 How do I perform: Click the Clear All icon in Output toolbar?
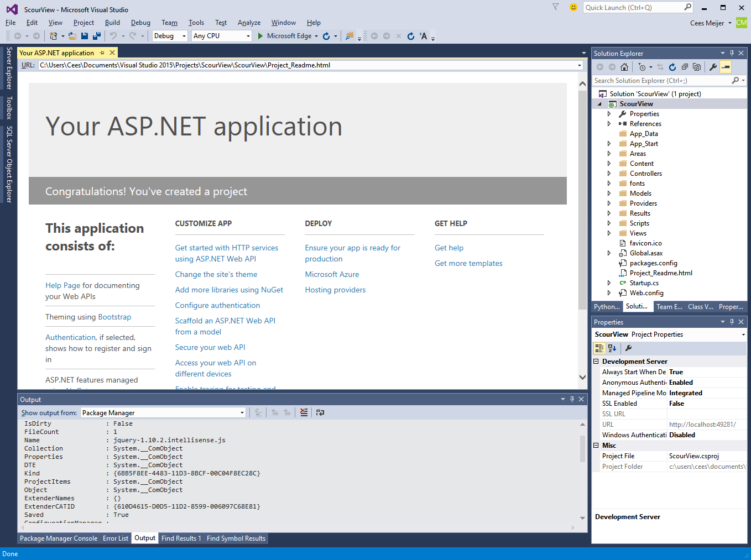(304, 412)
